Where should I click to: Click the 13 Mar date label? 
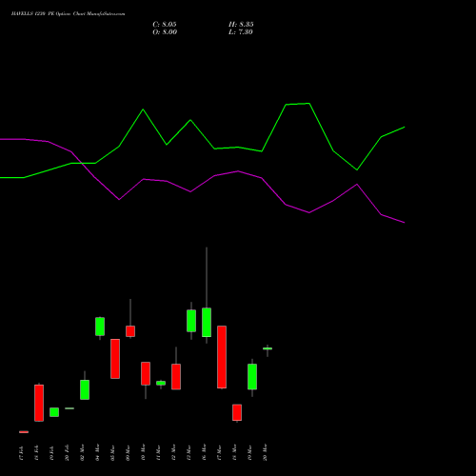click(188, 452)
